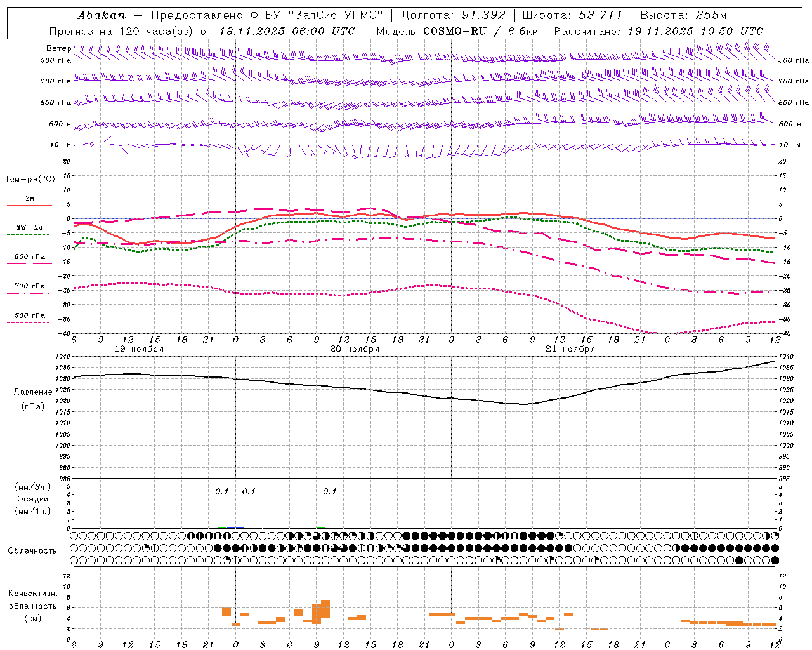Screen dimensions: 812x650
Task: Click the 850 гПа temperature legend entry
Action: point(30,257)
